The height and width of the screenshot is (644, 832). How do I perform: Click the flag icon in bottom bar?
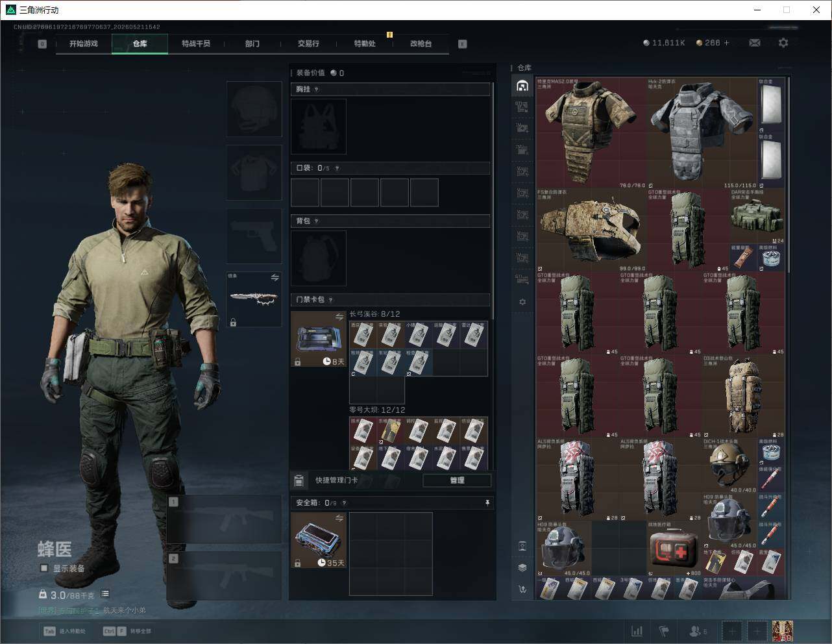[x=664, y=631]
